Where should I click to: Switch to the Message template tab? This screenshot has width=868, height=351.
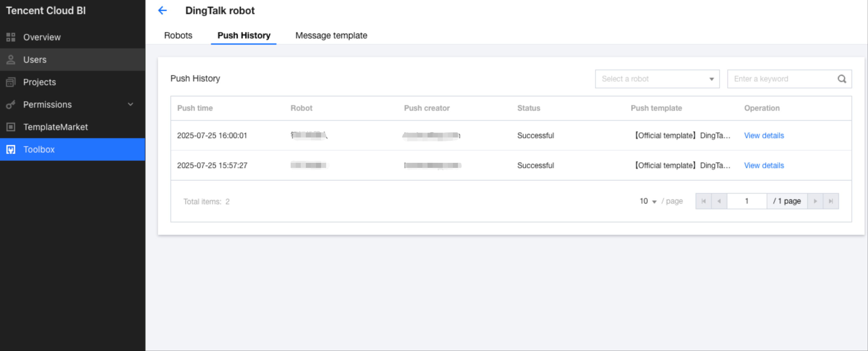pyautogui.click(x=331, y=35)
